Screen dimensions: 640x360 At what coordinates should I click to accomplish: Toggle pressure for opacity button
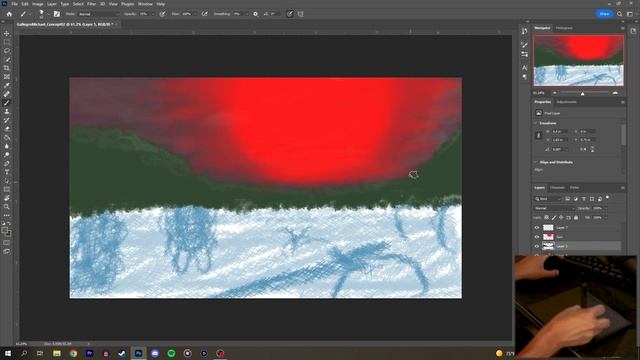point(162,14)
